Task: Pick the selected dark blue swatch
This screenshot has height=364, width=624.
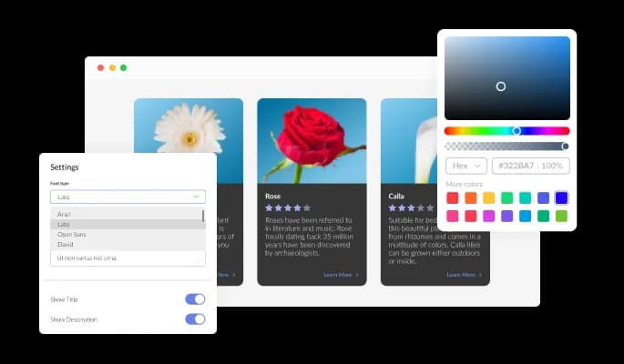Action: tap(561, 197)
